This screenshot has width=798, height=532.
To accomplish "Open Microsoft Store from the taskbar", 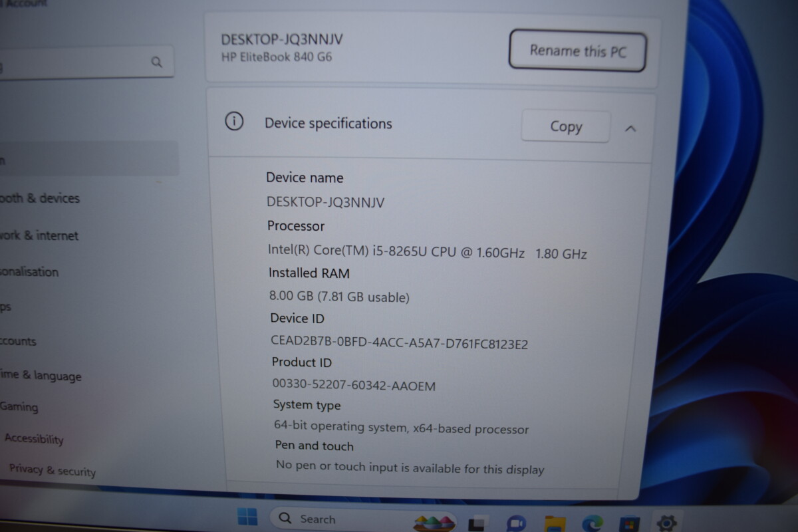I will [x=629, y=525].
